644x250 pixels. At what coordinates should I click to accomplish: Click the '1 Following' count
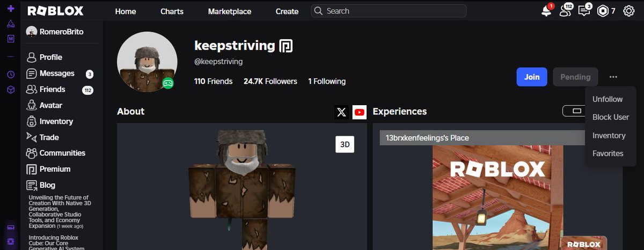pos(327,82)
